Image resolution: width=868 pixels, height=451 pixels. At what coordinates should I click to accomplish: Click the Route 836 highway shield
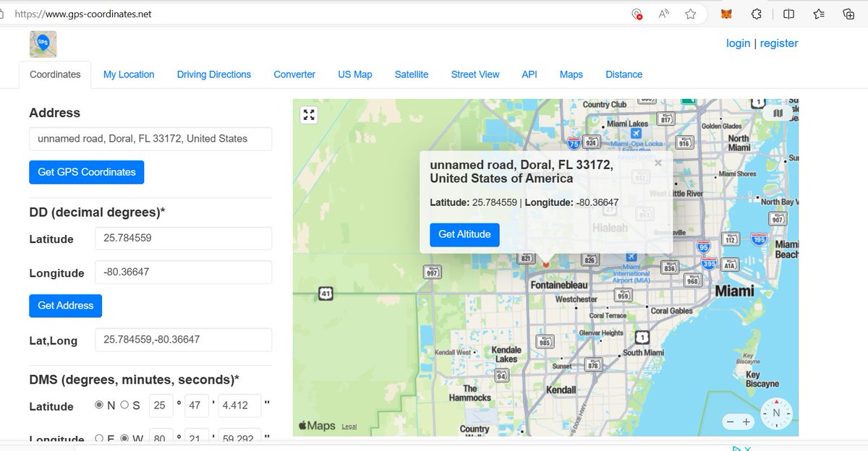pos(669,268)
